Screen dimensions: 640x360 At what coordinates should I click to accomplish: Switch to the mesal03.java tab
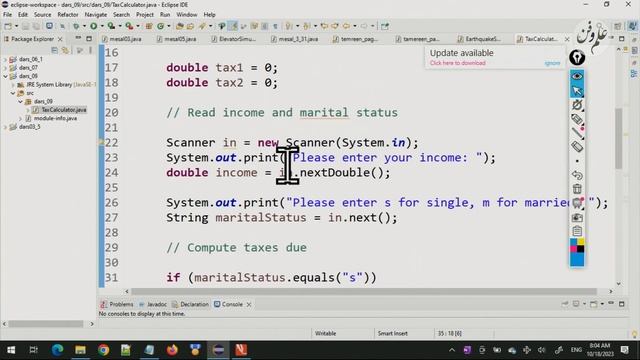(122, 39)
